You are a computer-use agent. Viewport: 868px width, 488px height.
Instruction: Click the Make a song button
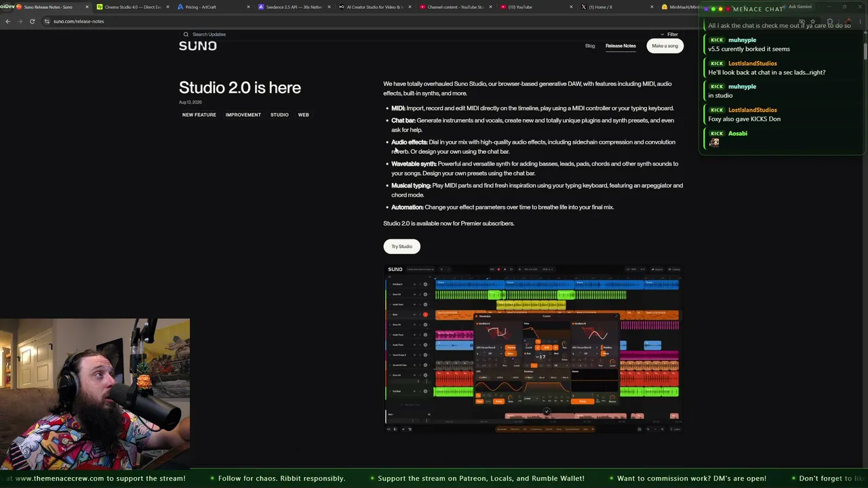(x=665, y=46)
